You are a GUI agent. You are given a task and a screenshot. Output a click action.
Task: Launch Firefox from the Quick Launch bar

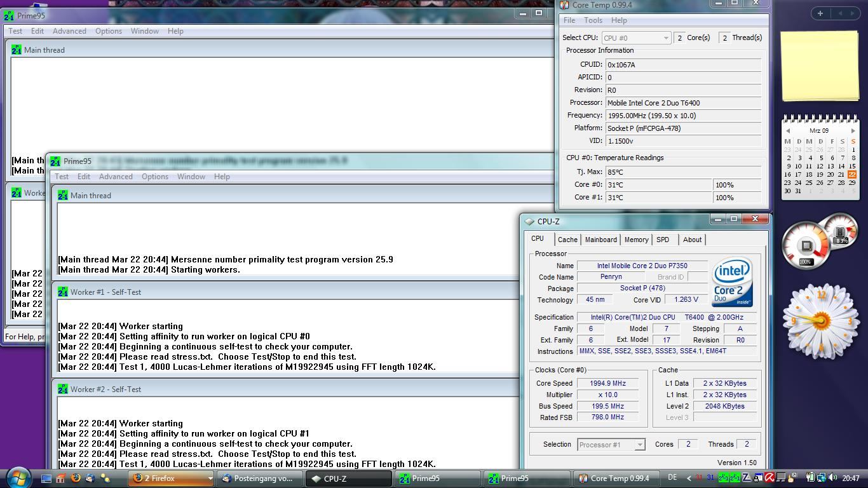pyautogui.click(x=76, y=478)
